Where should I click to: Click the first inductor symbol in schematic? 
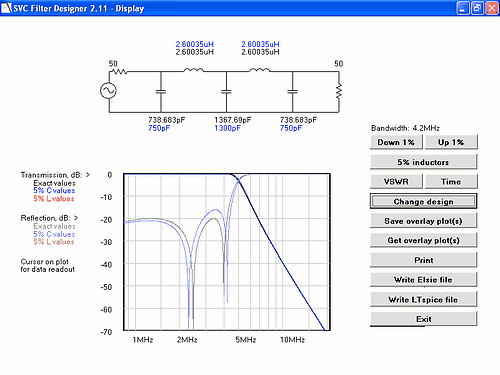click(x=194, y=70)
